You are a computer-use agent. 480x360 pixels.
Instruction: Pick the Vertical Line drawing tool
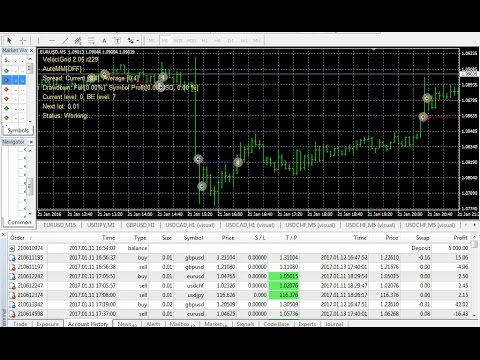pos(38,40)
